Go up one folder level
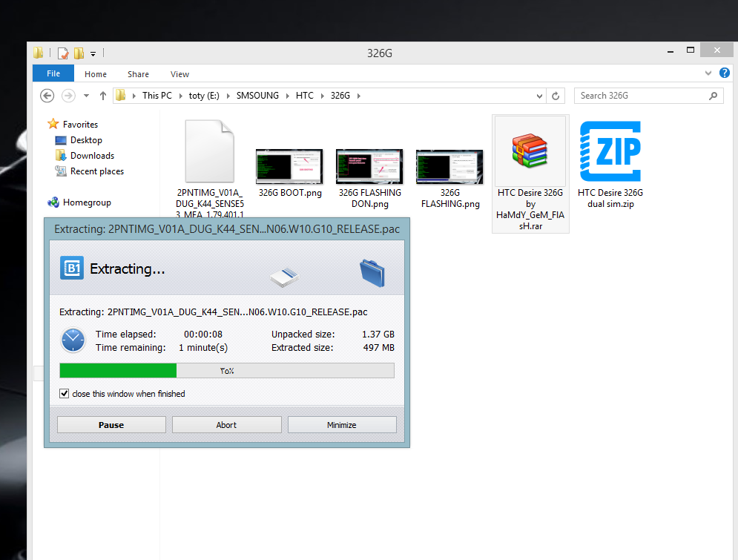Image resolution: width=738 pixels, height=560 pixels. coord(103,96)
